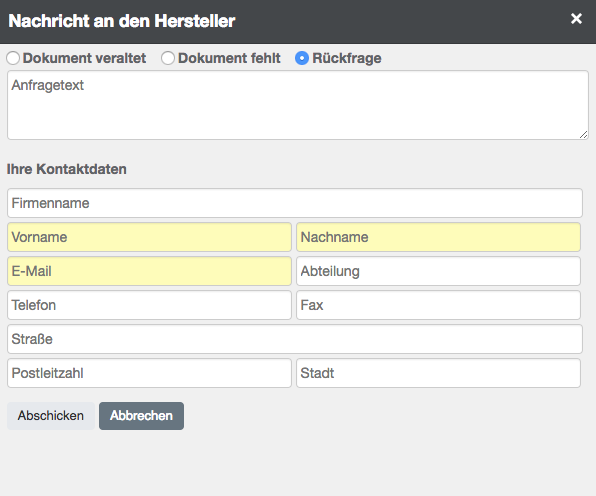Focus the Stadt input field
The height and width of the screenshot is (496, 596).
click(438, 373)
